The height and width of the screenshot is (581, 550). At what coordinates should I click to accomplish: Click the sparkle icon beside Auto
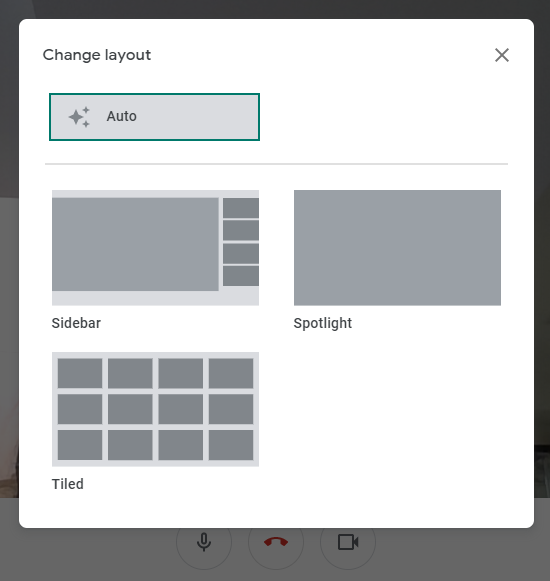79,117
